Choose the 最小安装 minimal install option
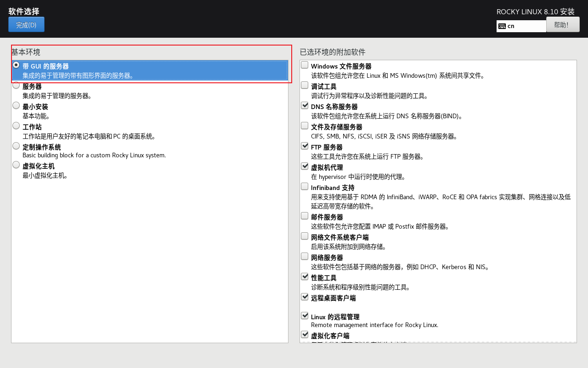 tap(16, 105)
